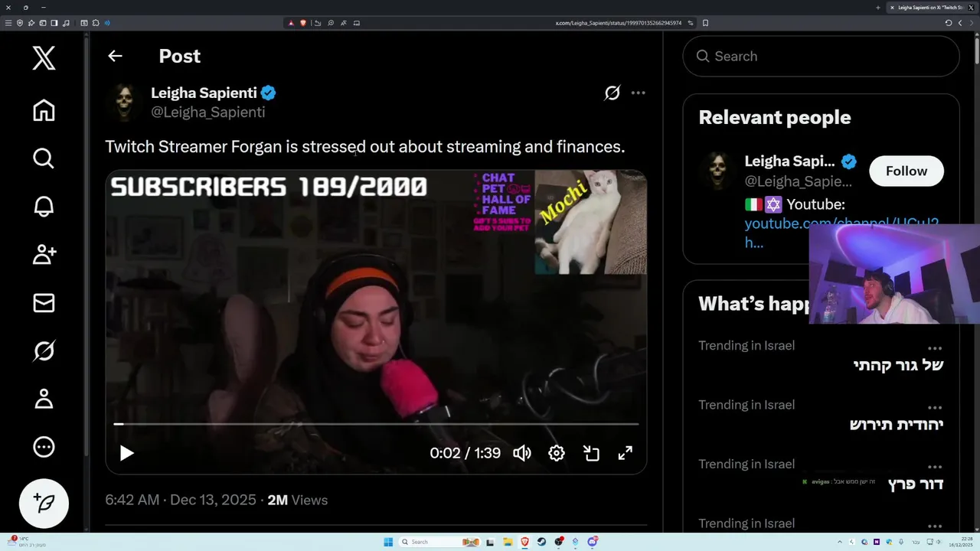Open browser hamburger menu
Image resolution: width=980 pixels, height=551 pixels.
pos(8,23)
